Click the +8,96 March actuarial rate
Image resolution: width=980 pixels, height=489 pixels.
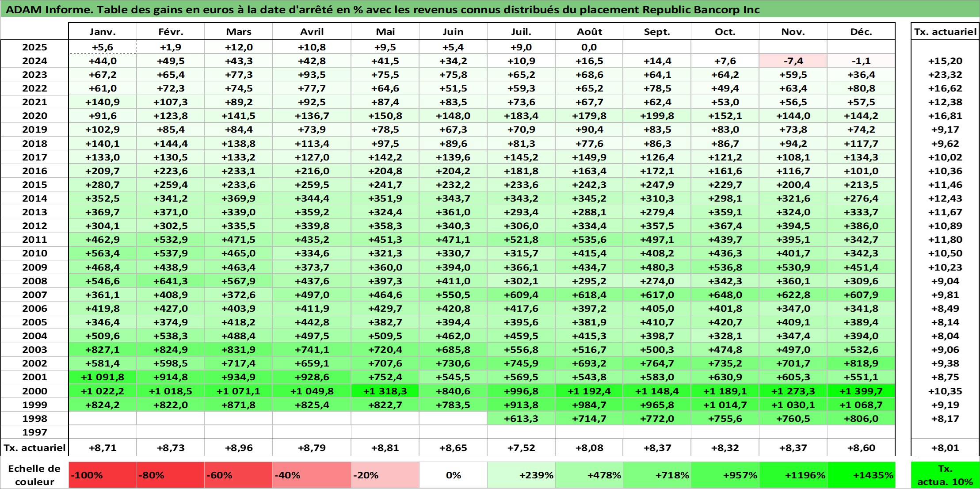(x=238, y=448)
